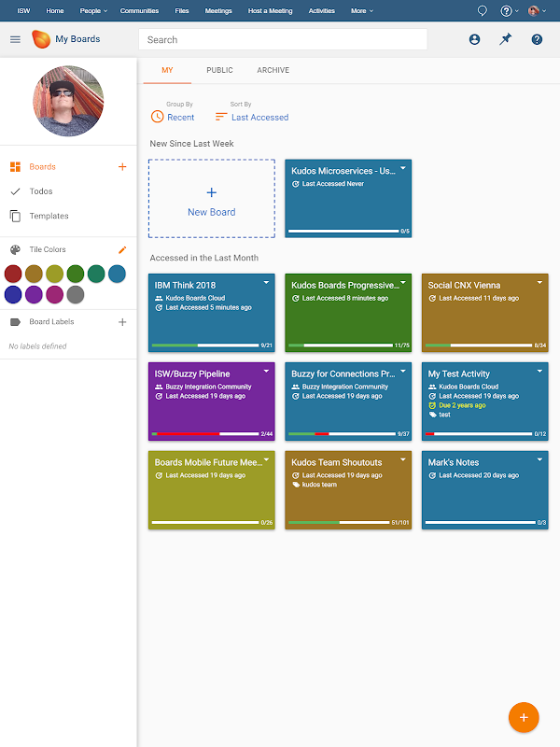This screenshot has width=560, height=747.
Task: Open the People dropdown menu
Action: click(x=93, y=10)
